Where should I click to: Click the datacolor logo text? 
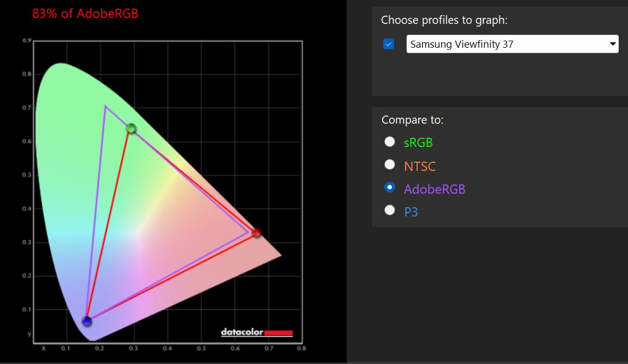[242, 333]
